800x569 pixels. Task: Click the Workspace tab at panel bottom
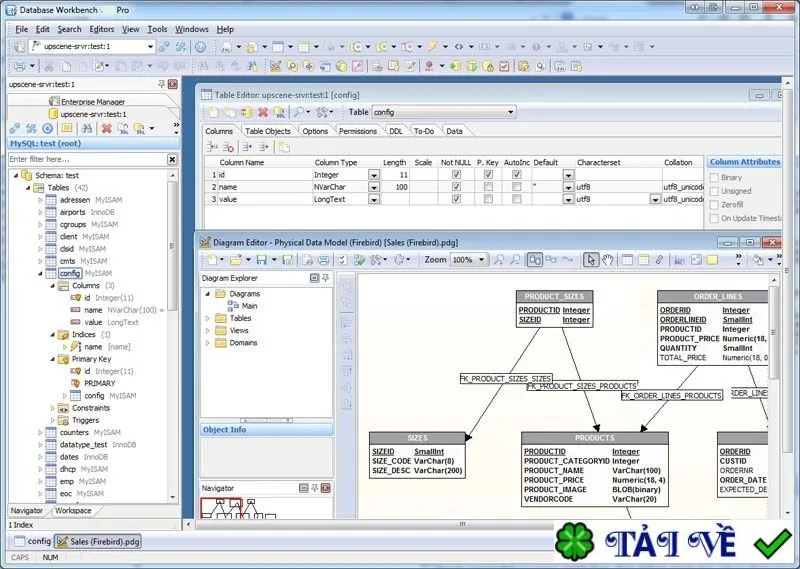point(73,510)
